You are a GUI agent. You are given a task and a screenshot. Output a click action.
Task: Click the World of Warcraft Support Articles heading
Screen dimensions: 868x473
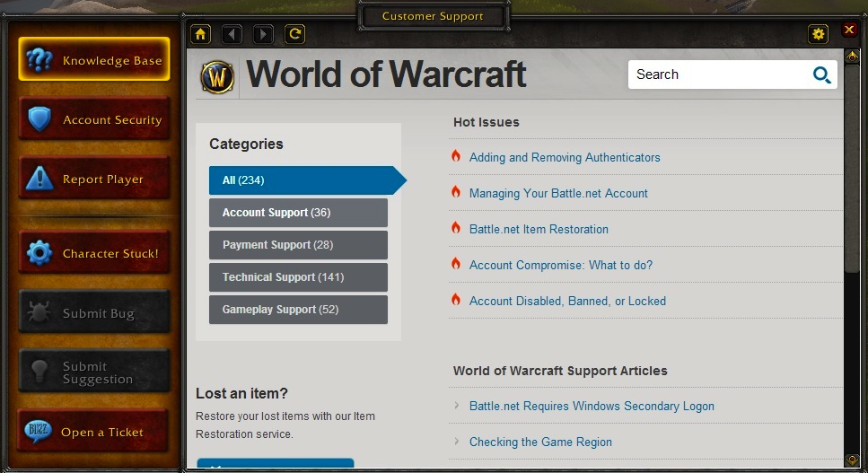(x=560, y=371)
